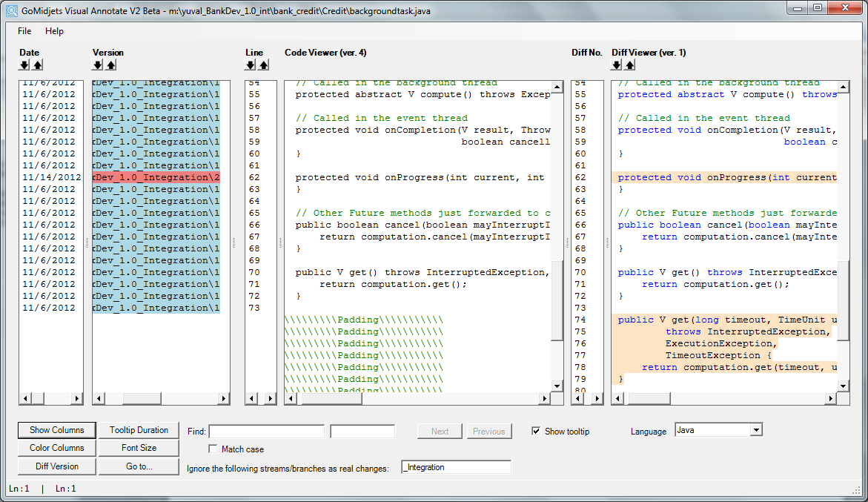Select the red-highlighted 11/14/2012 version row
Image resolution: width=868 pixels, height=502 pixels.
click(x=156, y=177)
